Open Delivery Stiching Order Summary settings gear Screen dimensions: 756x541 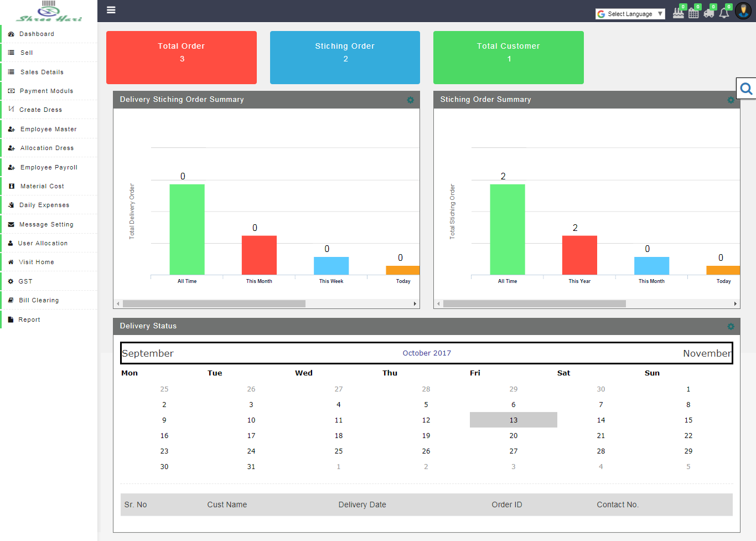click(x=410, y=100)
